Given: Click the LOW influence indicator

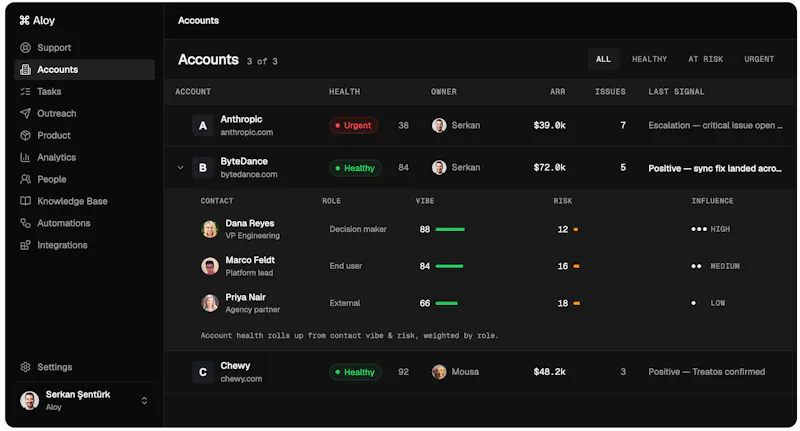Looking at the screenshot, I should pyautogui.click(x=708, y=303).
